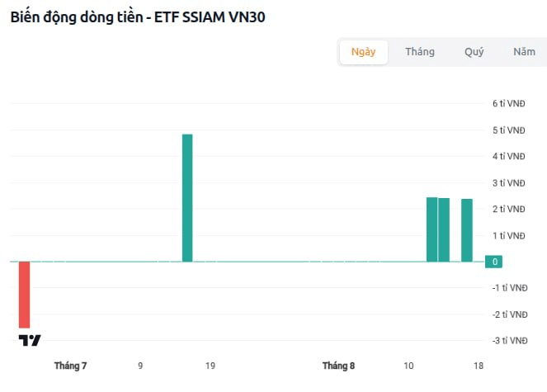
Task: Click the TradingView logo icon
Action: tap(30, 340)
